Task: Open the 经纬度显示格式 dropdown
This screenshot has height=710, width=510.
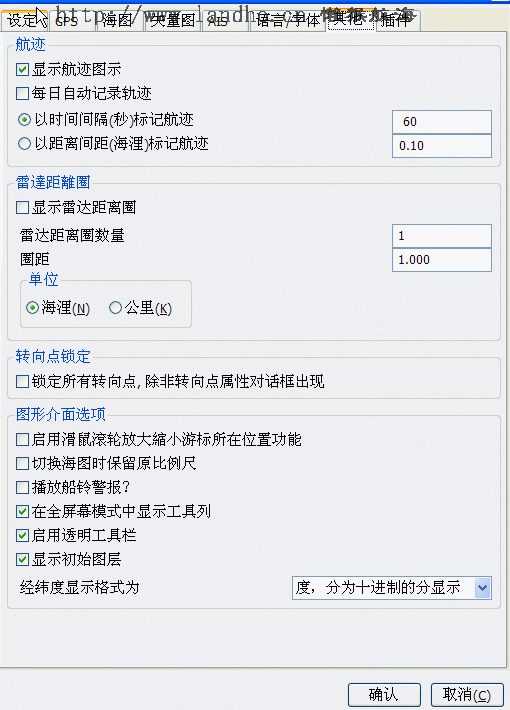Action: click(392, 588)
